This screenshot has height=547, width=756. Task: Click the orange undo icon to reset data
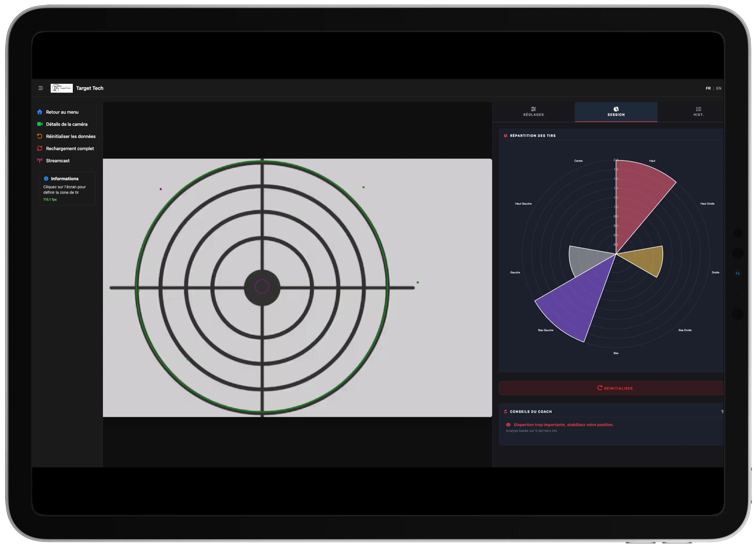[40, 136]
